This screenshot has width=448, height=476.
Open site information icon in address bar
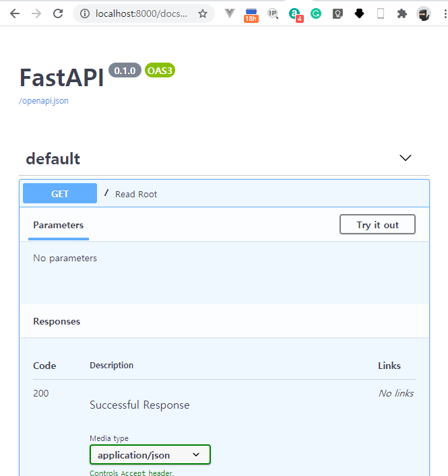click(85, 13)
